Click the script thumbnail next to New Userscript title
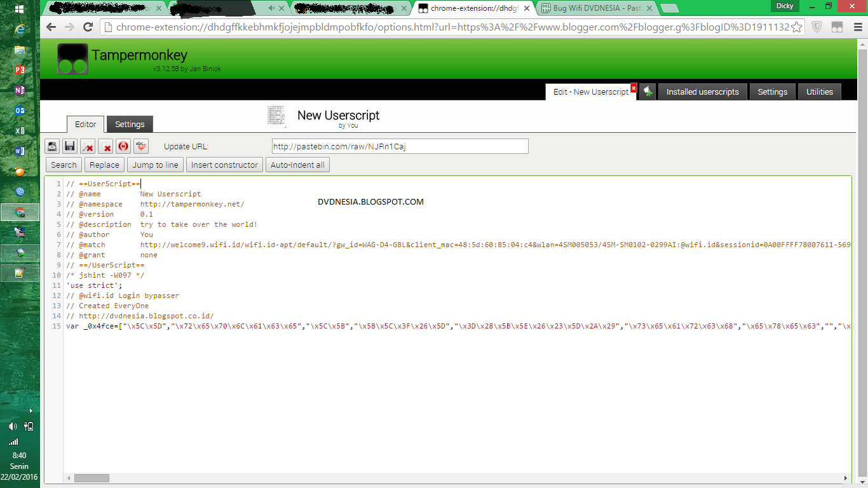 point(276,116)
